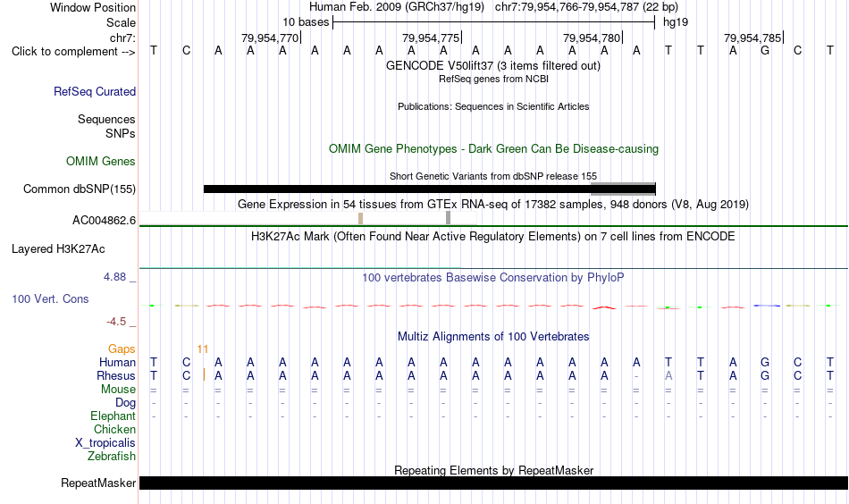The image size is (849, 504).
Task: Click the hg19 label beside scale bar
Action: click(676, 22)
